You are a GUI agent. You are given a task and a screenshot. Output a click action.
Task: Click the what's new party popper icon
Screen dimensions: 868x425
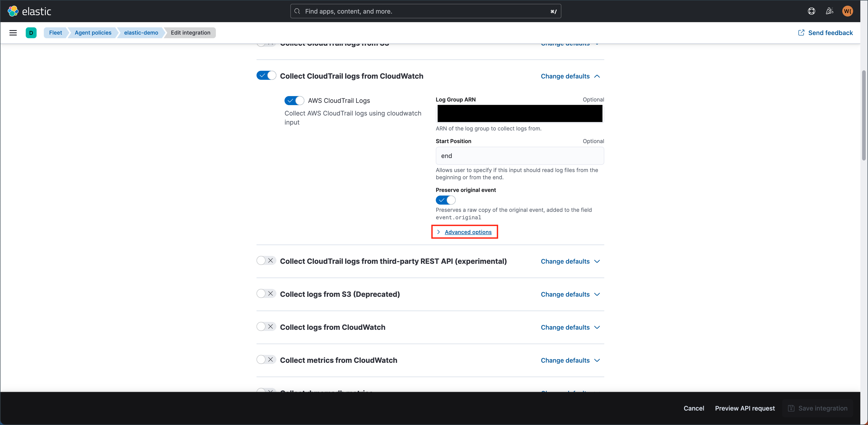coord(830,11)
